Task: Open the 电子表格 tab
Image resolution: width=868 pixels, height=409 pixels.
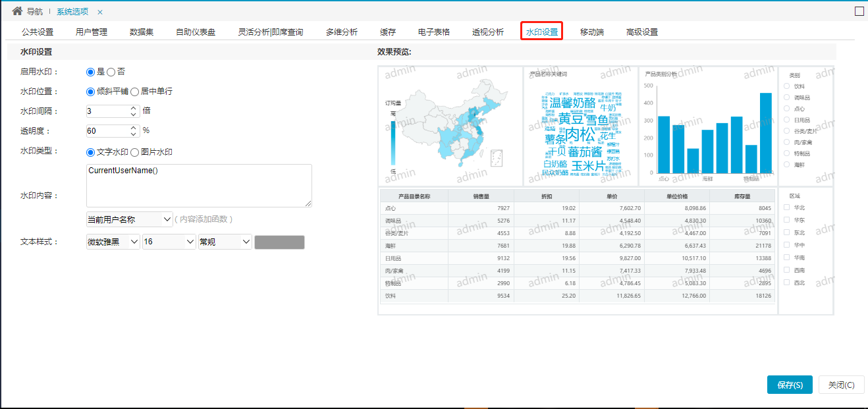Action: (434, 32)
